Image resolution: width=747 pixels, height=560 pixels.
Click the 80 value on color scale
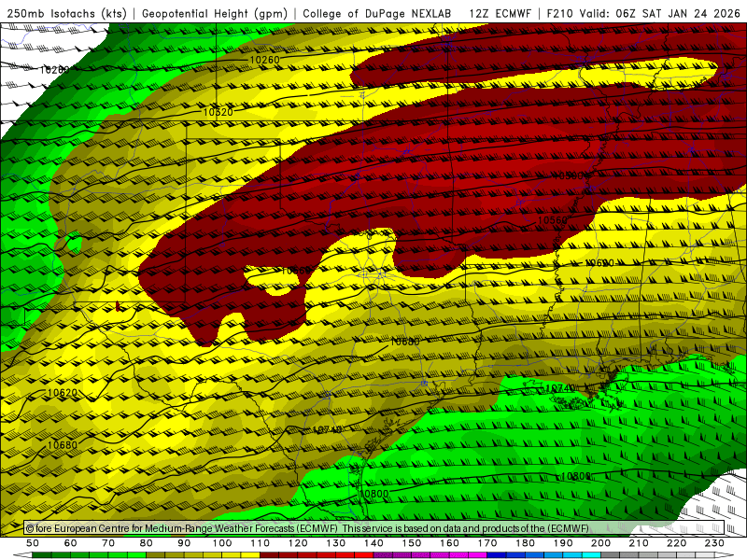[x=147, y=543]
